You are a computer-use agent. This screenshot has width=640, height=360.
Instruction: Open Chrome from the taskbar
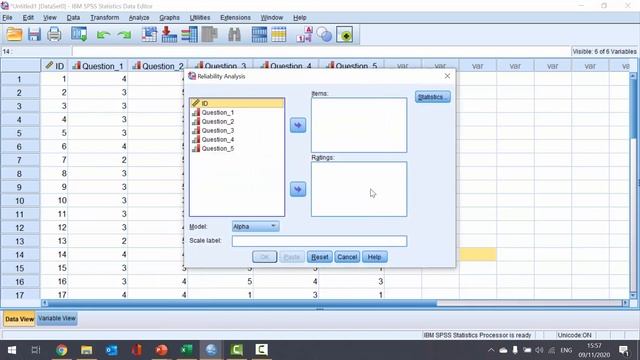click(x=62, y=350)
